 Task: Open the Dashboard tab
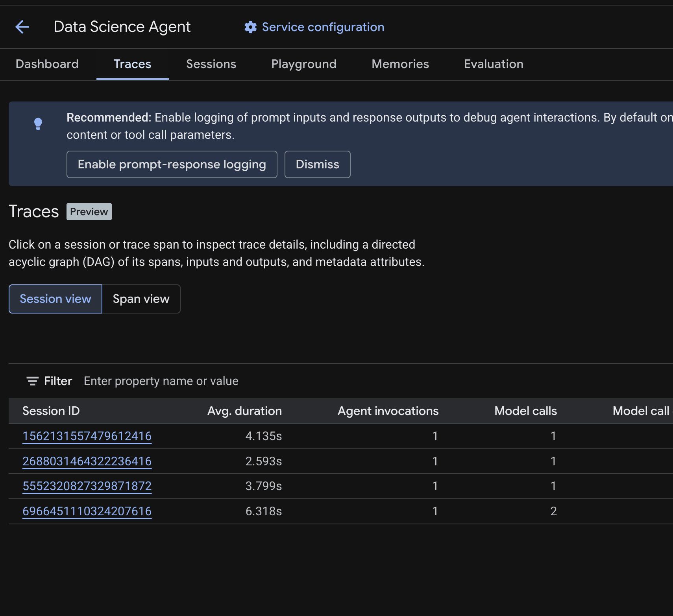click(47, 64)
